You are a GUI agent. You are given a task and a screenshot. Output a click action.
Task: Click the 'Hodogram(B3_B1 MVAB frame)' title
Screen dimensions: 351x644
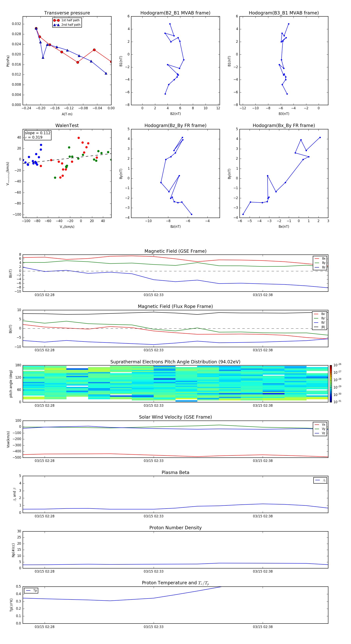[284, 13]
